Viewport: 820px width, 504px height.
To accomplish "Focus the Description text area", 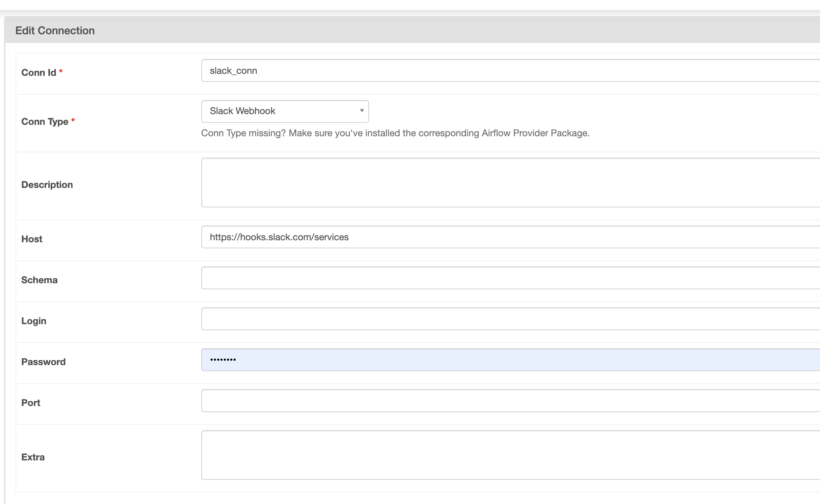I will [510, 182].
